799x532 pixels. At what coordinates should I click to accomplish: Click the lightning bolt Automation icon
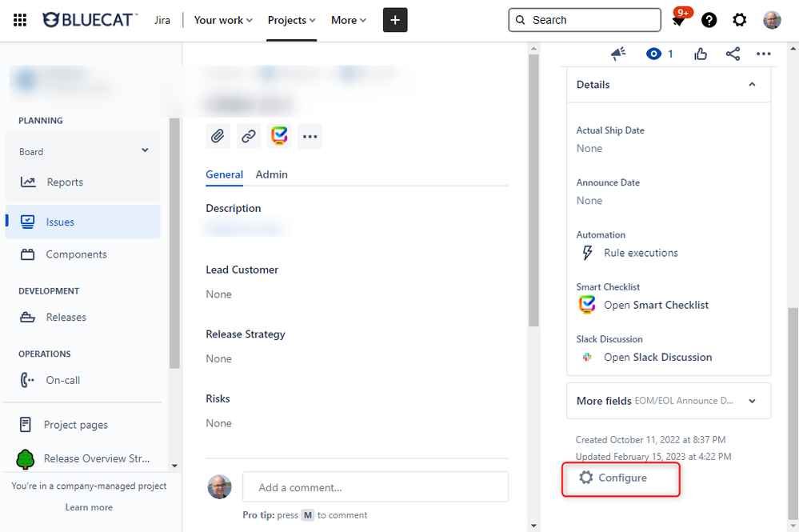coord(587,253)
